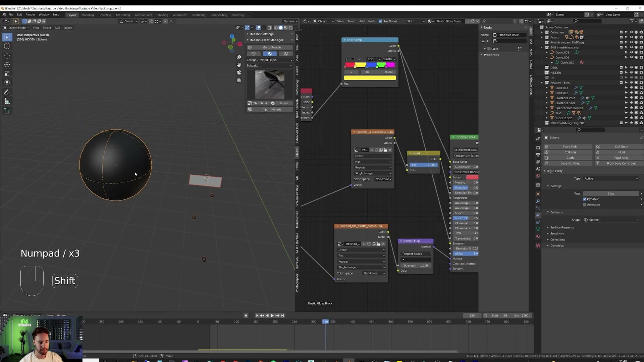Toggle camera view with the camera icon
This screenshot has height=362, width=644.
point(239,72)
